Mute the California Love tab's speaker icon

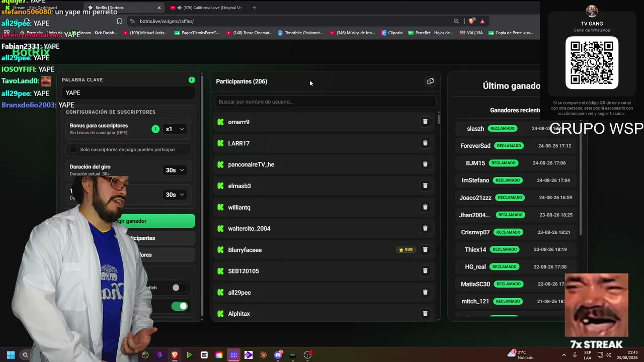click(x=179, y=8)
